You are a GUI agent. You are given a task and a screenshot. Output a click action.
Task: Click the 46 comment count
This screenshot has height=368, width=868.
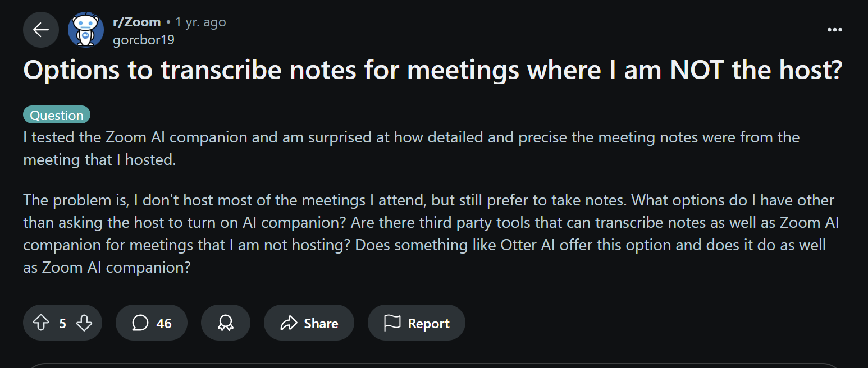pos(164,324)
